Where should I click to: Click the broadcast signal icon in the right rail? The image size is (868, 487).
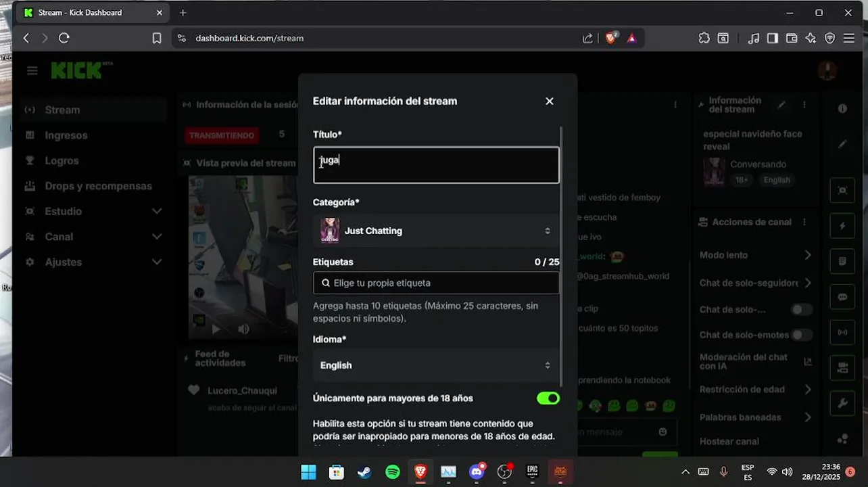point(842,333)
